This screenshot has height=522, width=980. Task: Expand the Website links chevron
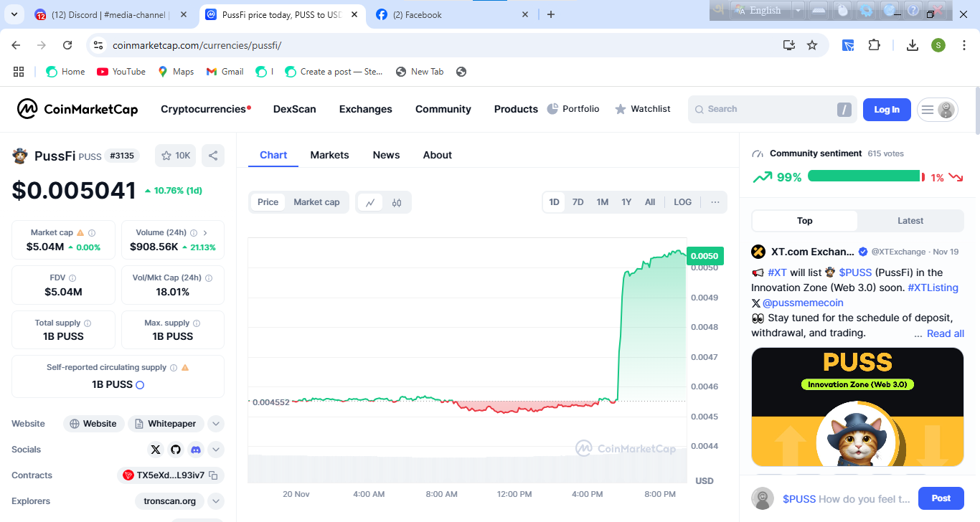[216, 424]
